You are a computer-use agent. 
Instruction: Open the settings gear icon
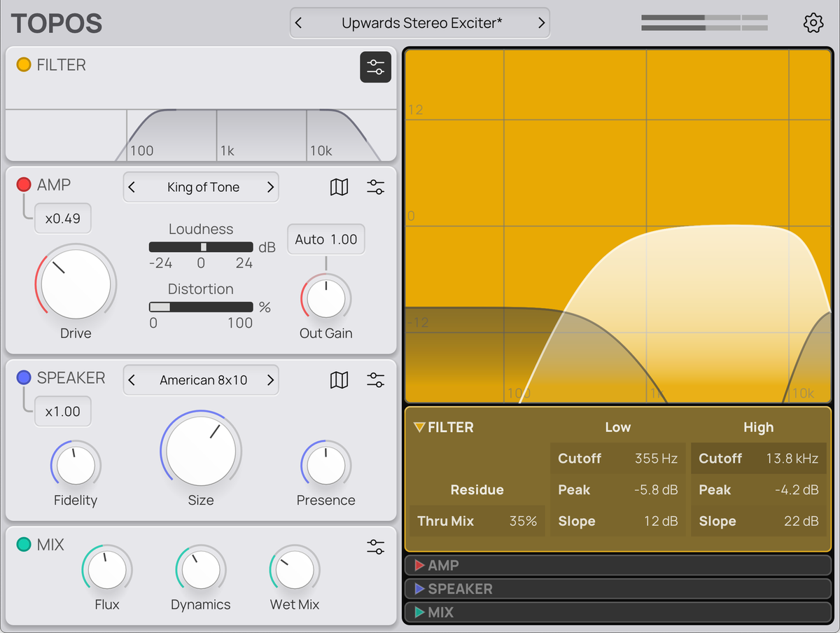(x=813, y=23)
